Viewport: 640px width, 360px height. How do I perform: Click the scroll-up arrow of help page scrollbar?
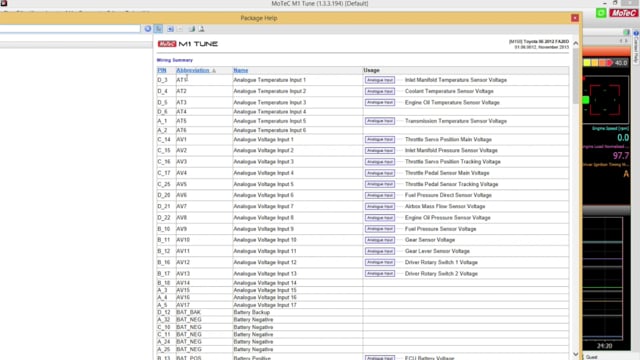[x=576, y=43]
